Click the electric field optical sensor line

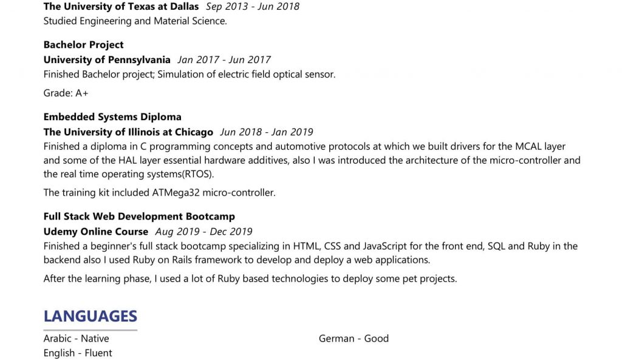(x=189, y=75)
